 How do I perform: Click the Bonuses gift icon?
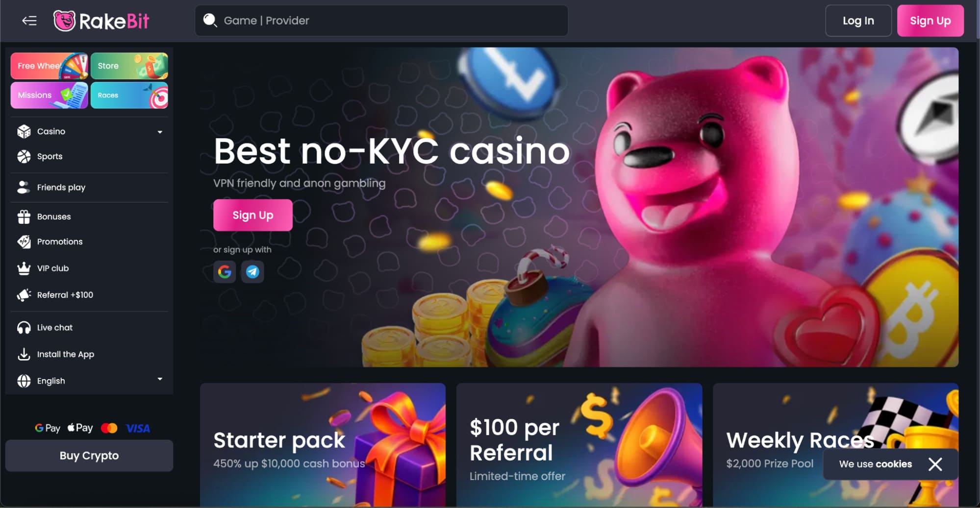(x=24, y=217)
